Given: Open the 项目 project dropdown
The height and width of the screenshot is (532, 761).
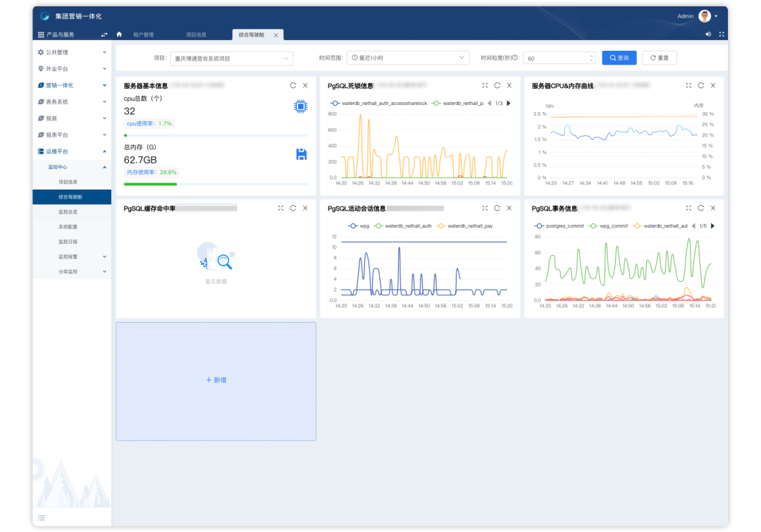Looking at the screenshot, I should click(x=232, y=58).
